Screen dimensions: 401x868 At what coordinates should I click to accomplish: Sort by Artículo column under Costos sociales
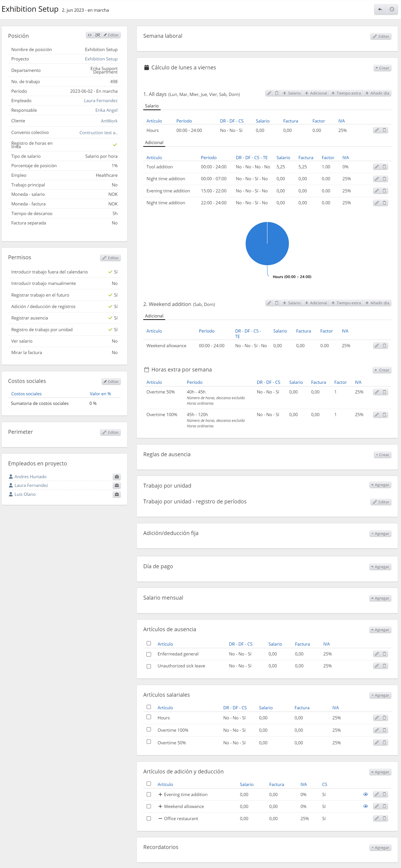click(26, 394)
